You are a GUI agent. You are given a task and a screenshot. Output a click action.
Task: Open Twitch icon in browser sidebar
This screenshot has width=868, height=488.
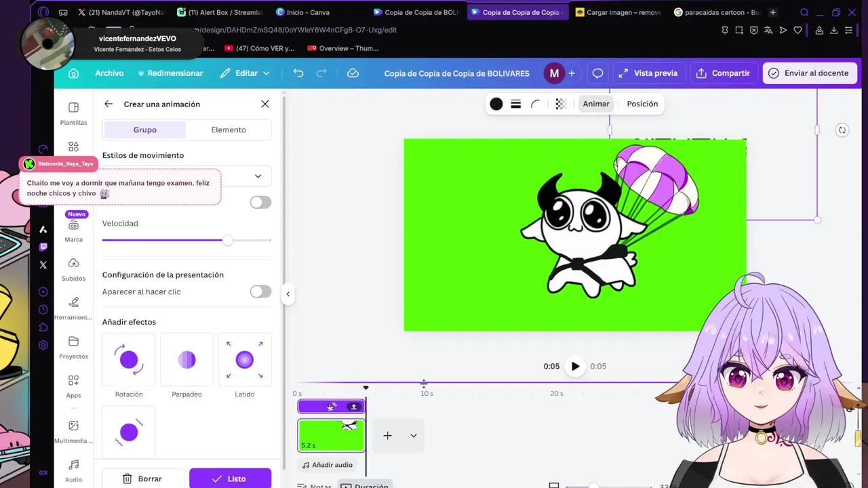coord(43,247)
